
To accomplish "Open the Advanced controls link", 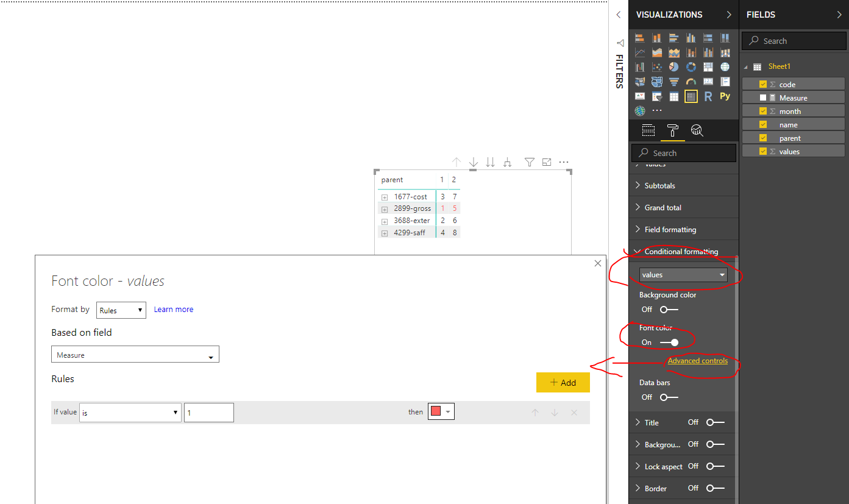I will pos(698,361).
